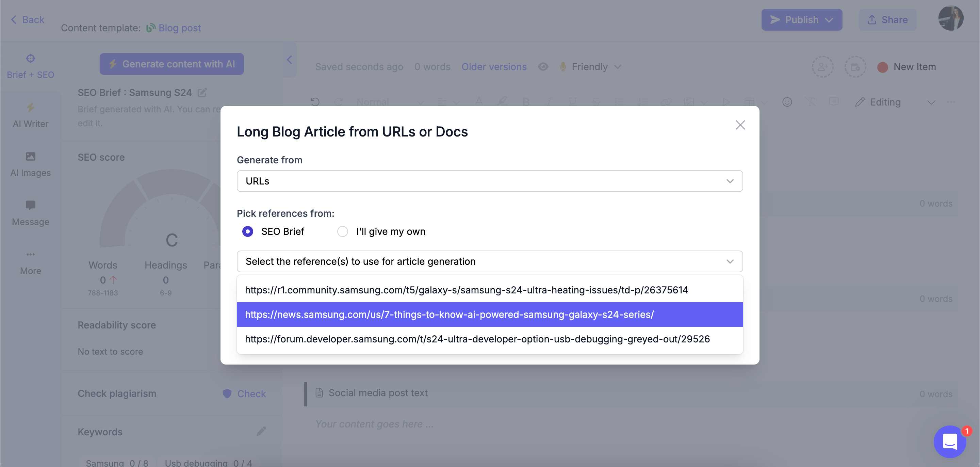Click the Usb debugging 0 / 4 keyword chip

click(208, 463)
